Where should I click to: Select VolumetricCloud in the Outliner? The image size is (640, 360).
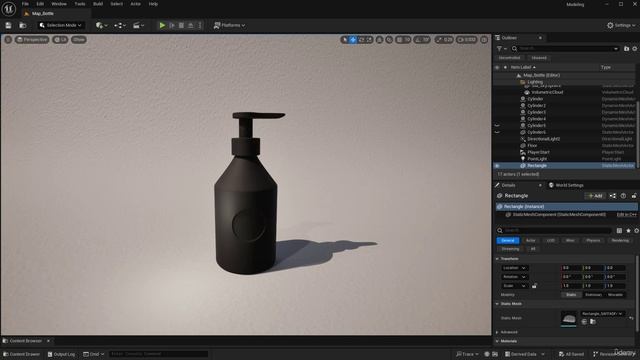coord(547,92)
